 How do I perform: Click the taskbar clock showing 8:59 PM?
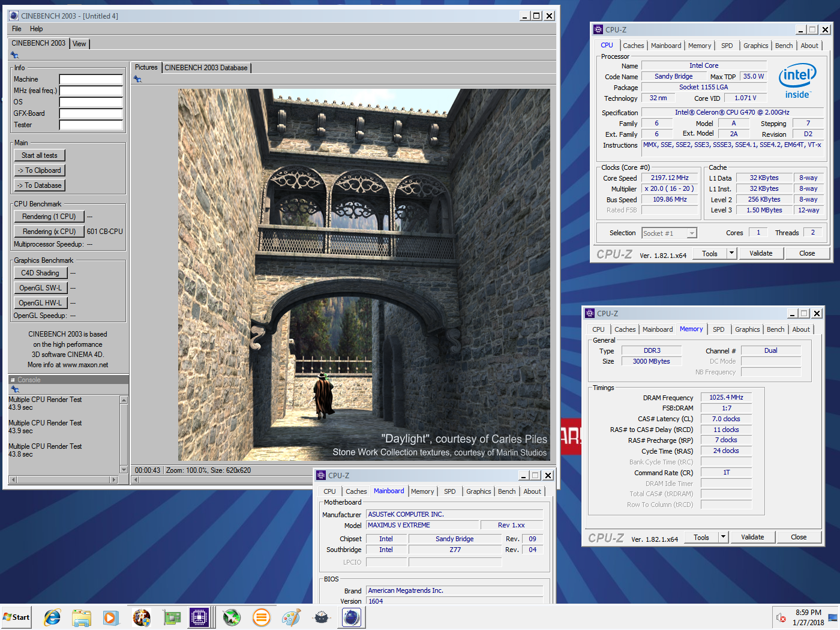[x=808, y=613]
